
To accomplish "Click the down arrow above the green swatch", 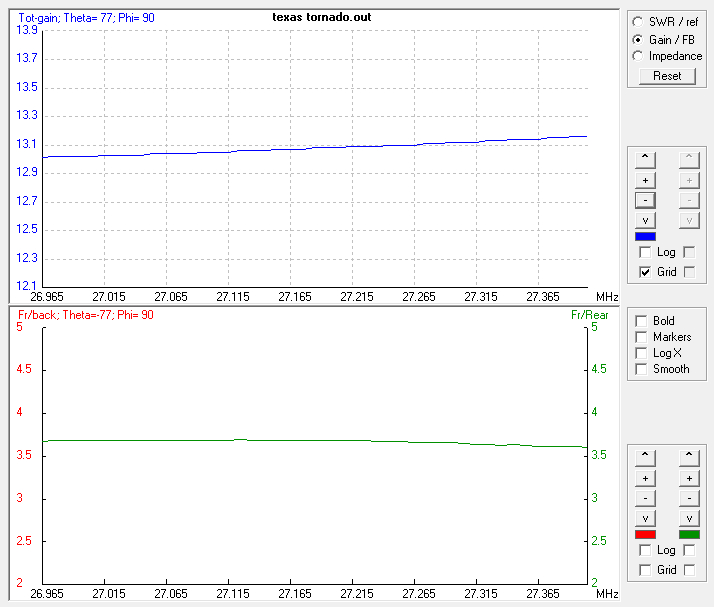I will click(x=689, y=518).
